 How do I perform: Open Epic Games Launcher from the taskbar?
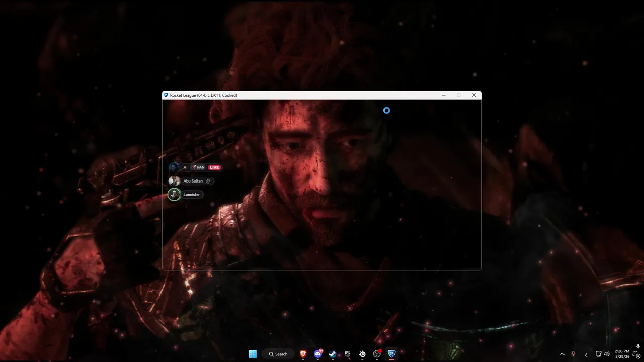pos(348,354)
